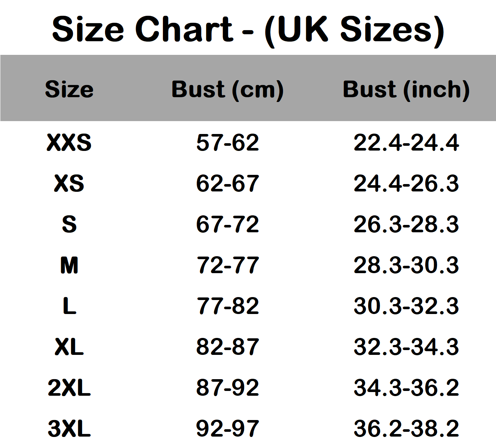Click the Size Chart title text
Viewport: 496px width, 448px height.
coord(248,29)
